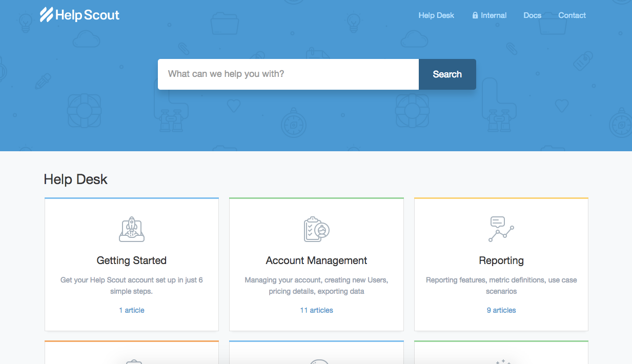Click the lock icon beside Internal
This screenshot has width=632, height=364.
coord(475,15)
